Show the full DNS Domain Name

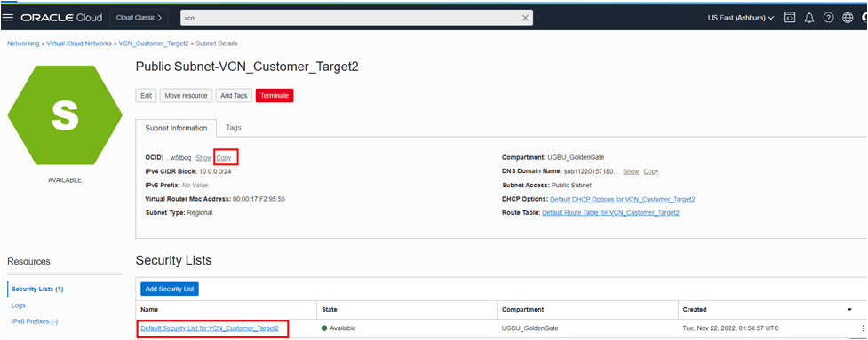(x=631, y=172)
